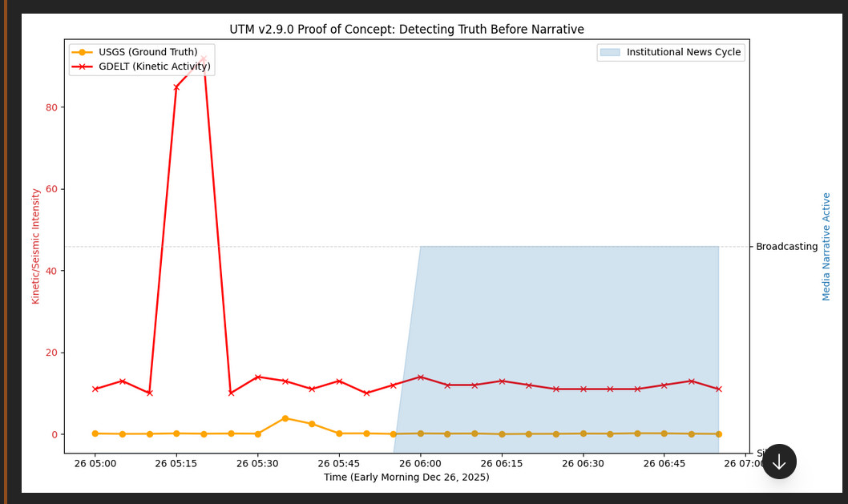Click the Media Narrative Active axis label
This screenshot has width=848, height=504.
pyautogui.click(x=826, y=246)
